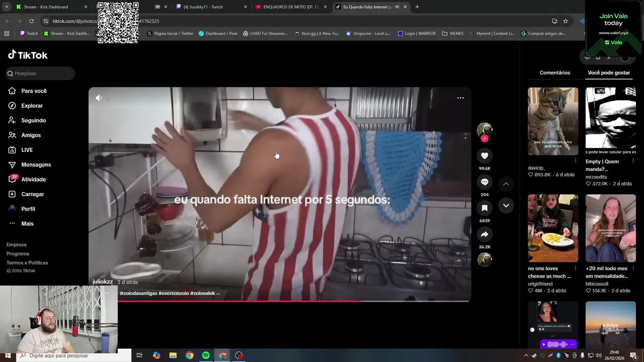This screenshot has height=362, width=644.
Task: Click the davicip_ username link
Action: click(x=536, y=168)
